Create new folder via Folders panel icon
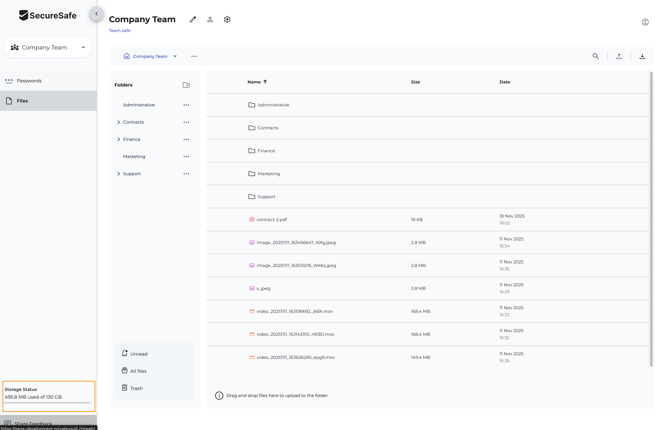 (x=186, y=85)
